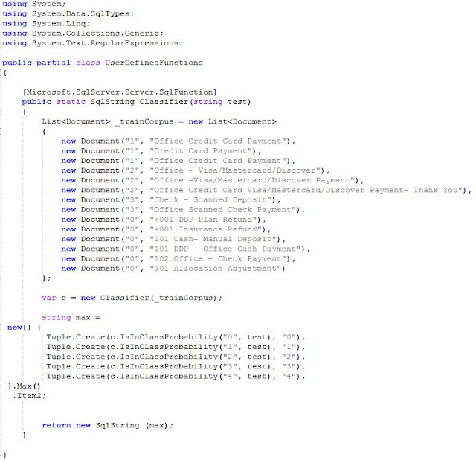Viewport: 476px width, 460px height.
Task: Select the "using System.Data.SqlTypes;" line
Action: 68,13
